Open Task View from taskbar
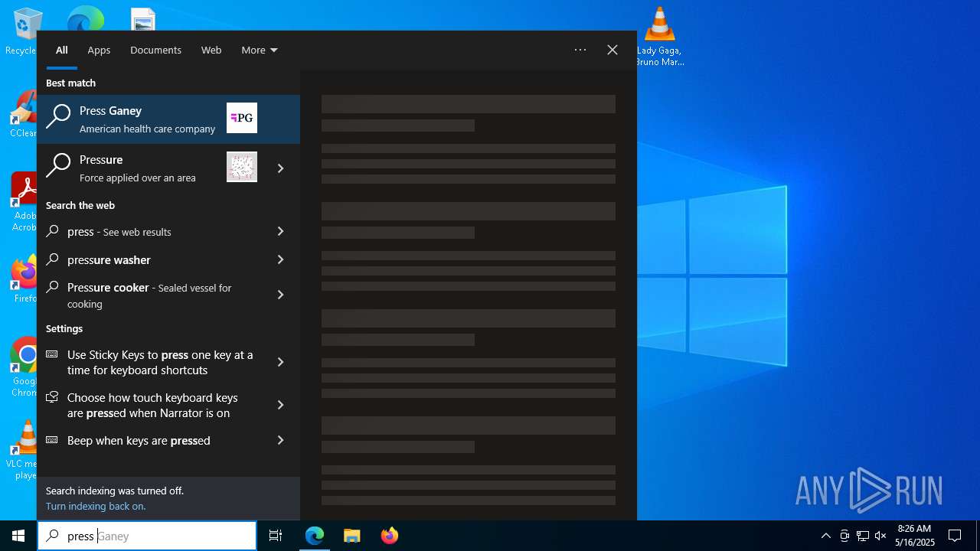 (276, 536)
